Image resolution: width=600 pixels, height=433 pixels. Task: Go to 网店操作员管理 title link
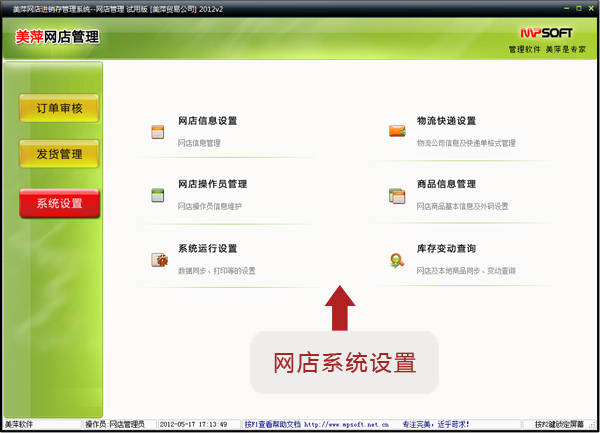[212, 185]
